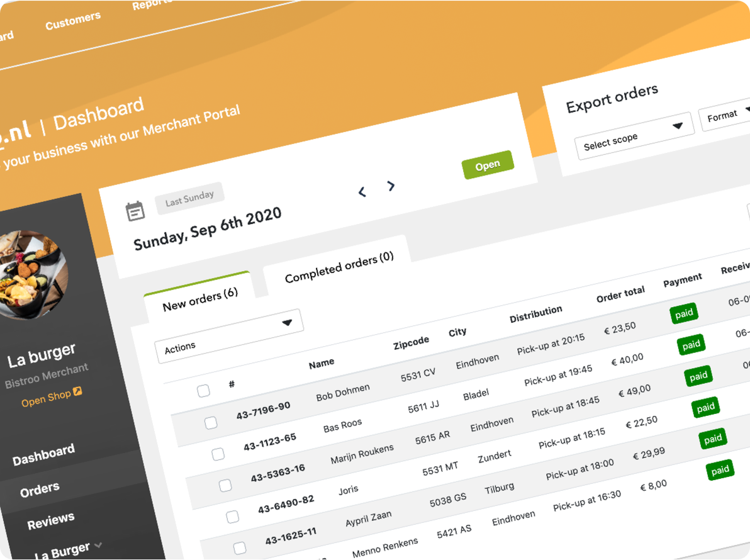The width and height of the screenshot is (750, 560).
Task: Click the Export orders heading
Action: coord(612,99)
